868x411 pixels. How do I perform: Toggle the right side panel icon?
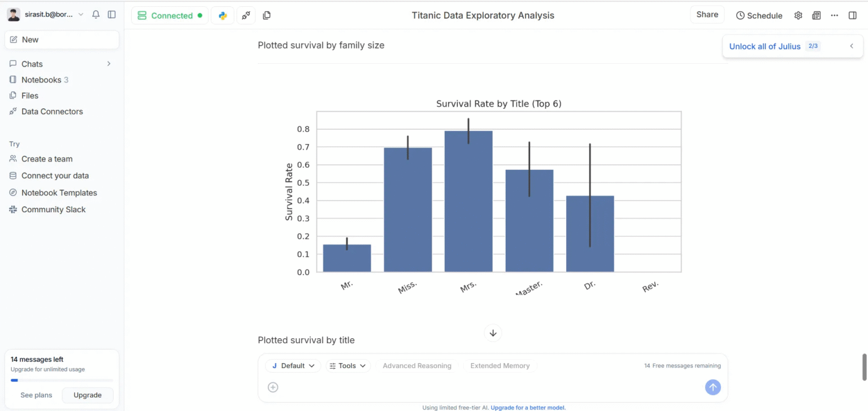coord(852,15)
